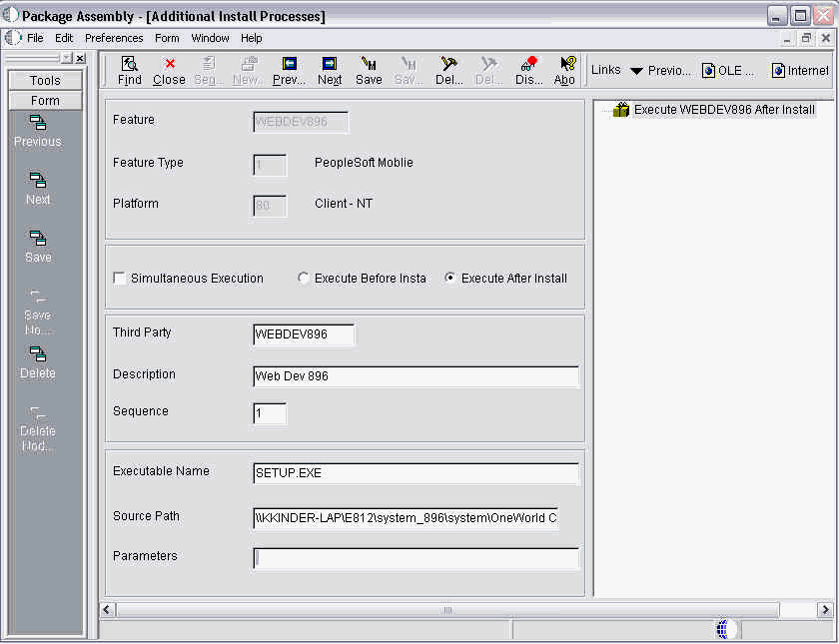
Task: Open the Preferences menu
Action: point(114,38)
